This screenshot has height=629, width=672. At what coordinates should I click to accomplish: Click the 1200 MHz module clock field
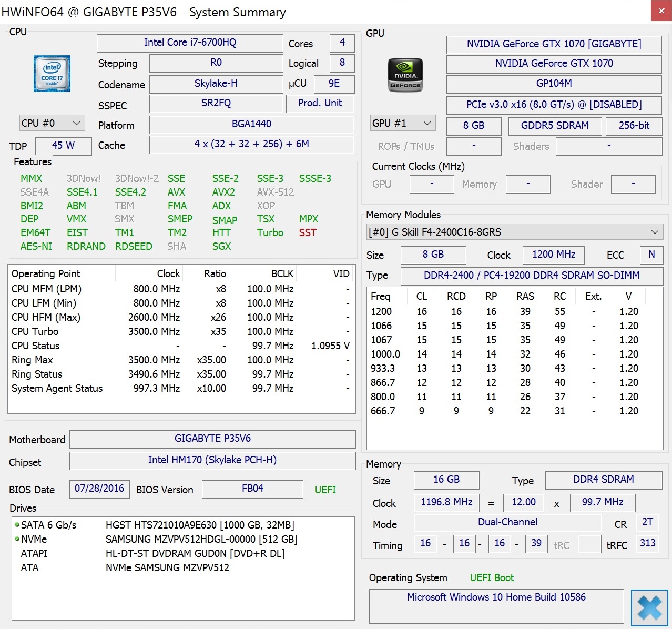(x=554, y=255)
